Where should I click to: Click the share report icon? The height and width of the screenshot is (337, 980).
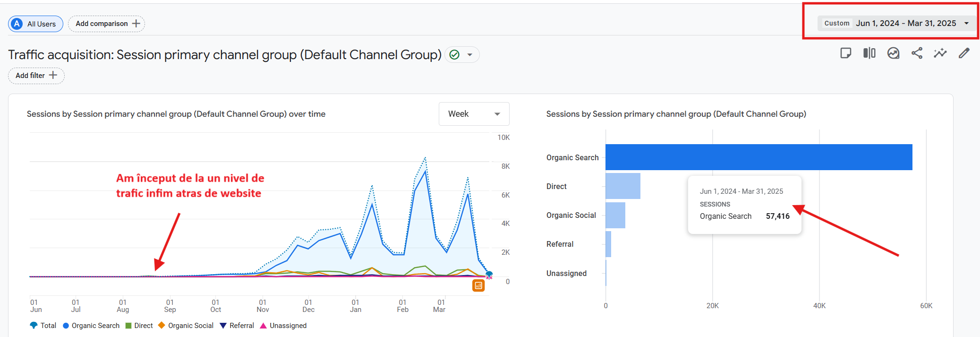[x=917, y=53]
